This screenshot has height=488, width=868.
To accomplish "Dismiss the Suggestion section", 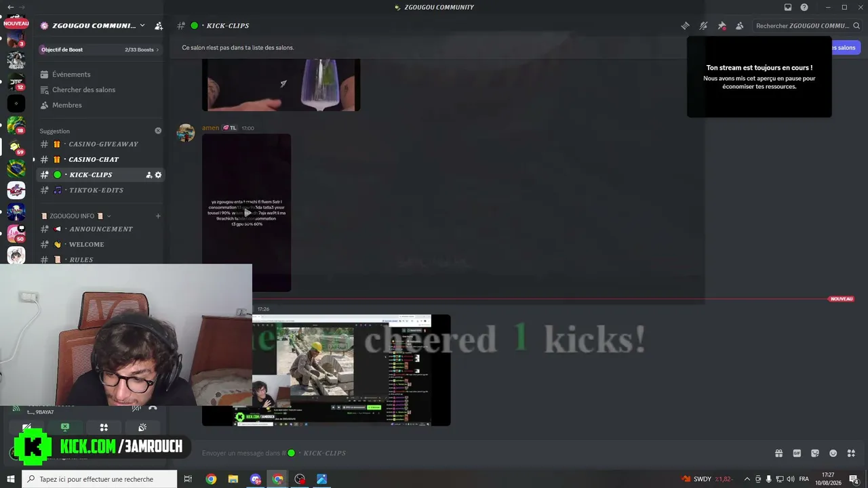I will point(158,131).
